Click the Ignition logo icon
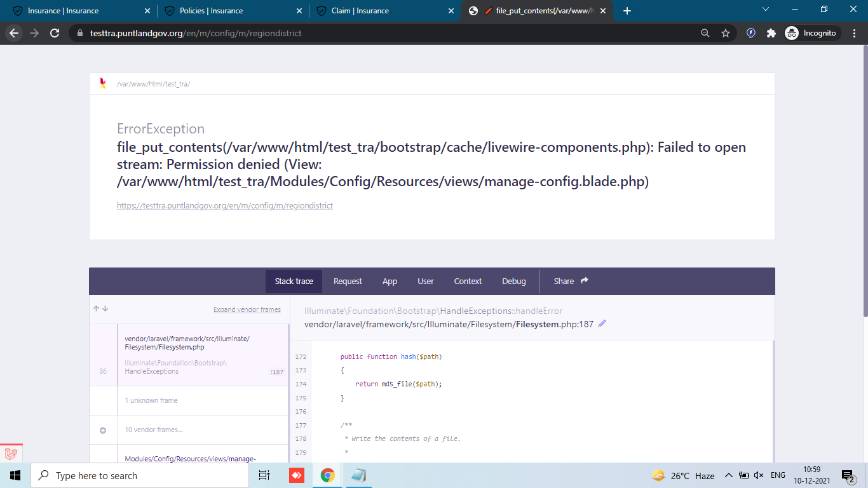Screen dimensions: 868x488 (103, 83)
